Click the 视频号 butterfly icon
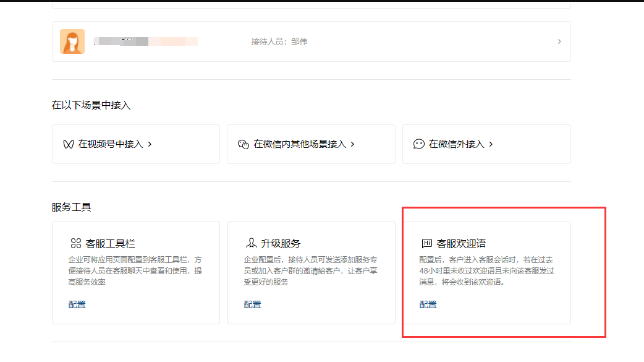The image size is (644, 362). [x=69, y=144]
